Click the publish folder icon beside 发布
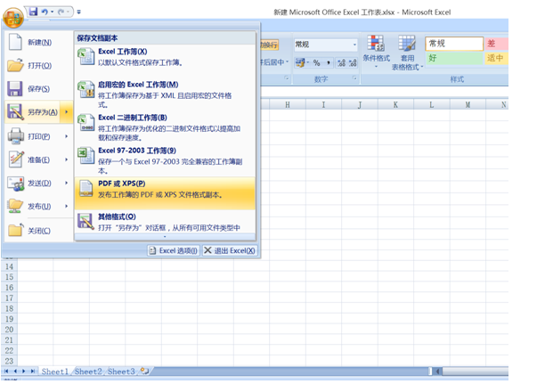The width and height of the screenshot is (545, 392). click(x=16, y=206)
